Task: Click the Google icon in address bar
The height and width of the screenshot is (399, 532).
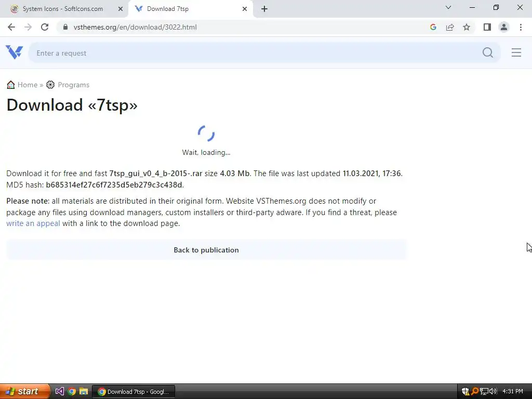Action: coord(433,27)
